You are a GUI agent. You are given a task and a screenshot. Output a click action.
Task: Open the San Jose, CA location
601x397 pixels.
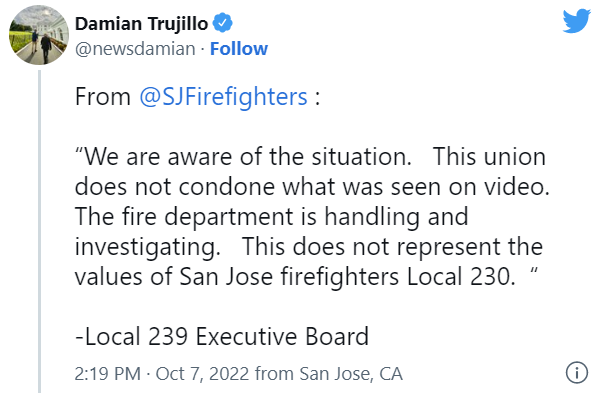[351, 374]
